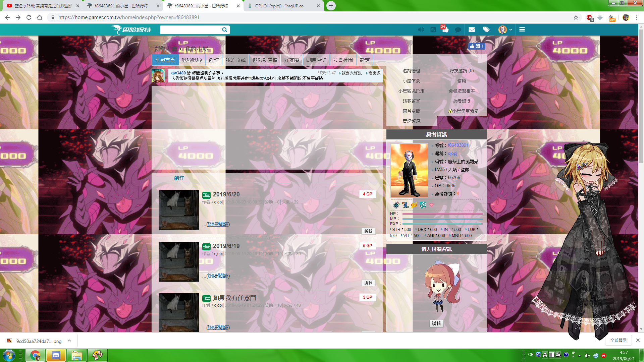The width and height of the screenshot is (644, 362).
Task: Open 實況頻道 link
Action: (411, 121)
